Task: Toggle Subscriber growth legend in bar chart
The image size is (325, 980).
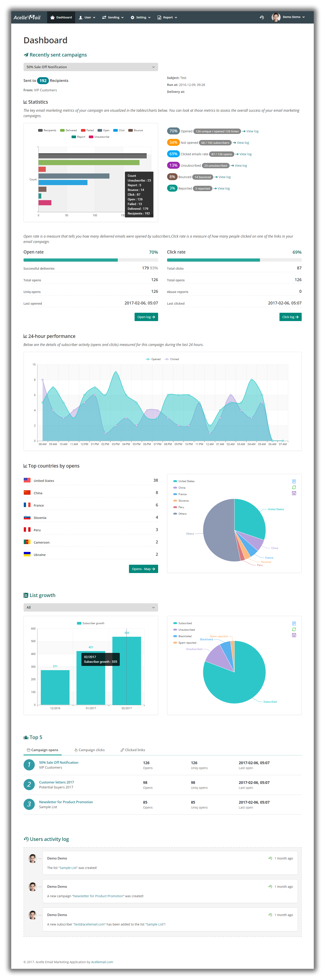Action: click(90, 623)
